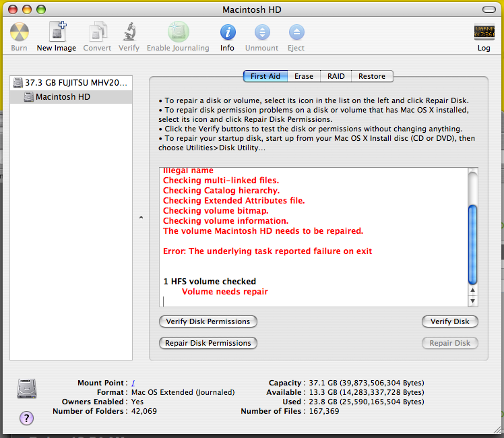Screen dimensions: 504x438
Task: Click 'Error: The underlying task reported failure' line
Action: (x=267, y=251)
